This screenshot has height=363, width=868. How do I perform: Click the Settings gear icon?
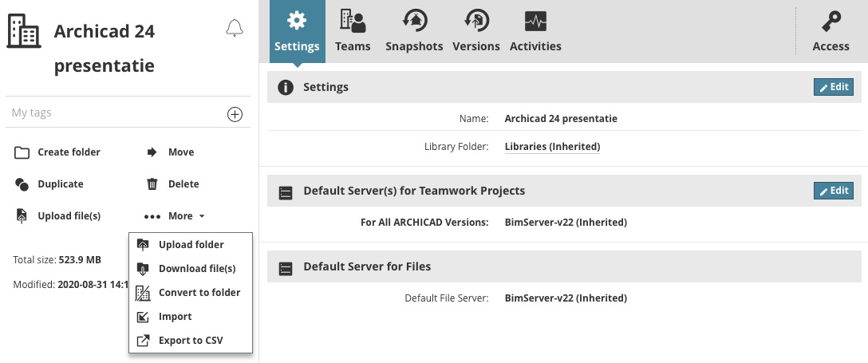[297, 21]
